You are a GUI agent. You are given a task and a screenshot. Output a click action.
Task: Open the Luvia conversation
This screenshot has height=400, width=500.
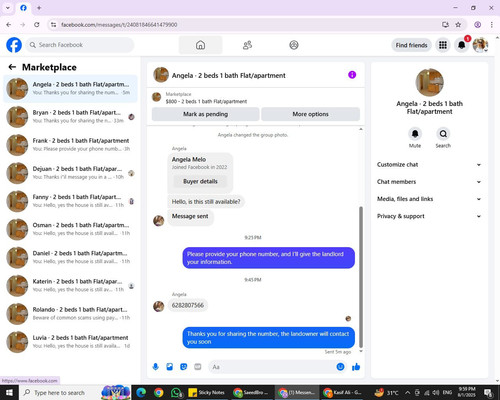(70, 342)
